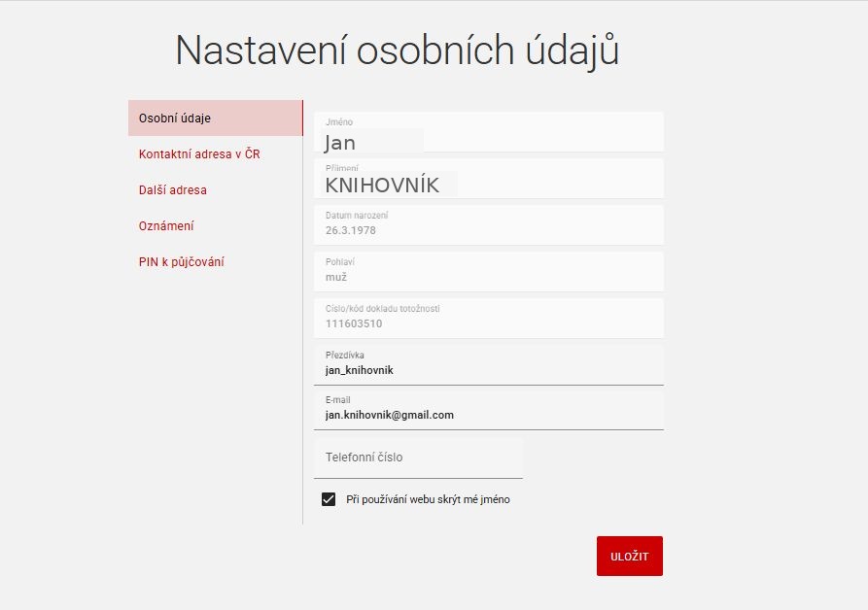Select the Příjmení field with KNIHOVNÍK
868x610 pixels.
(488, 185)
